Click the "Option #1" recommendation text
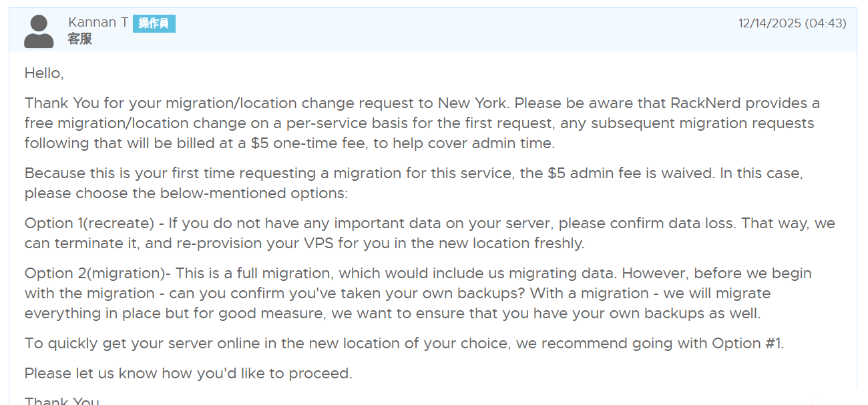868x405 pixels. (x=747, y=344)
